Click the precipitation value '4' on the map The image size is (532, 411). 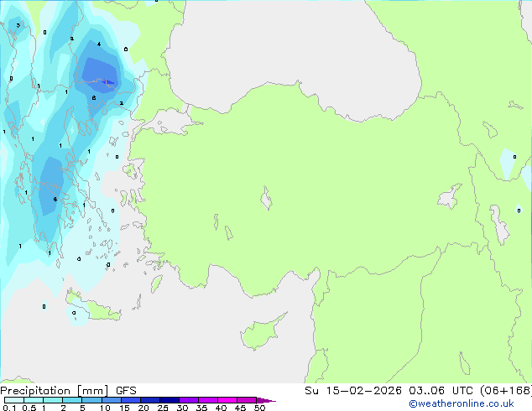(x=99, y=44)
